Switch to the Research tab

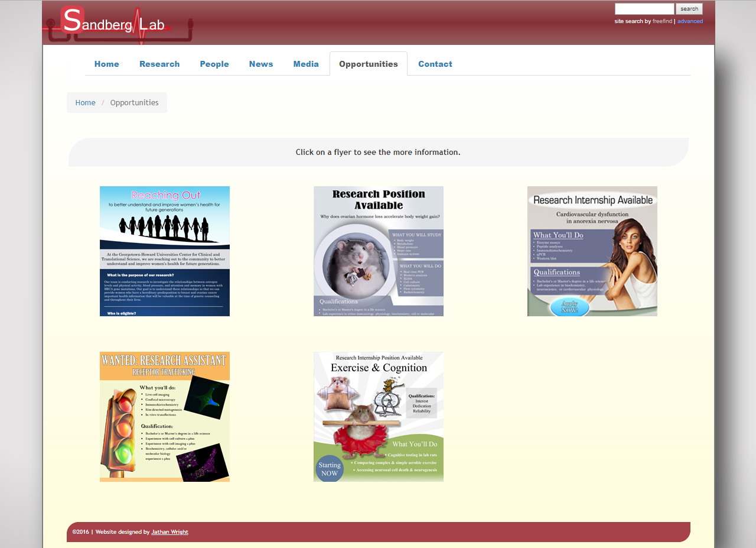click(x=159, y=64)
